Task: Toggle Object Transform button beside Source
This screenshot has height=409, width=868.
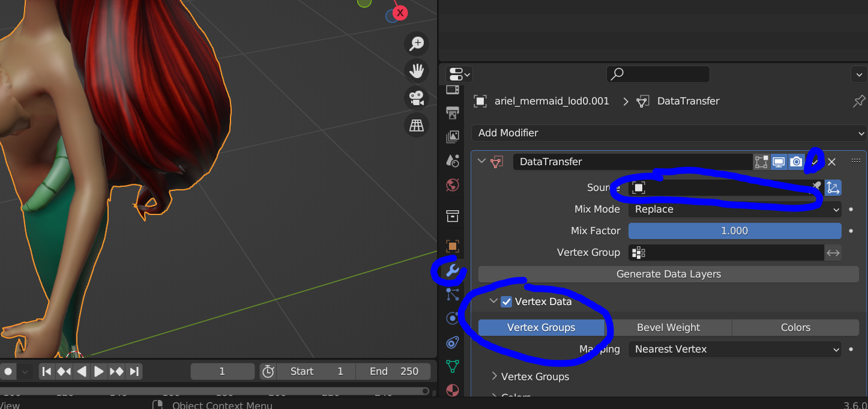Action: pyautogui.click(x=833, y=188)
